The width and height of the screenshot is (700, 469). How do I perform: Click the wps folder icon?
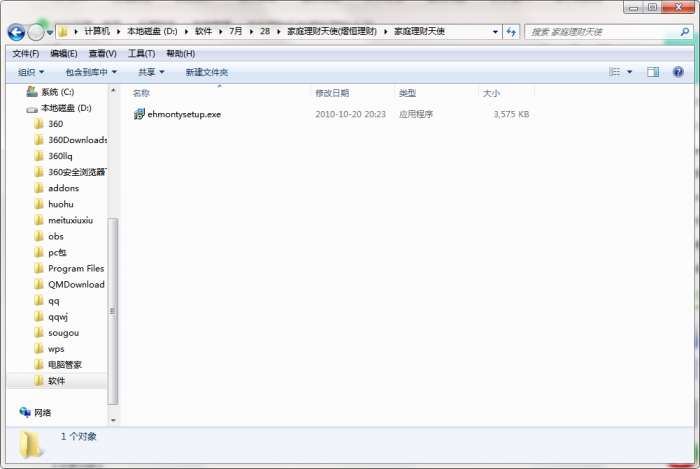[39, 349]
